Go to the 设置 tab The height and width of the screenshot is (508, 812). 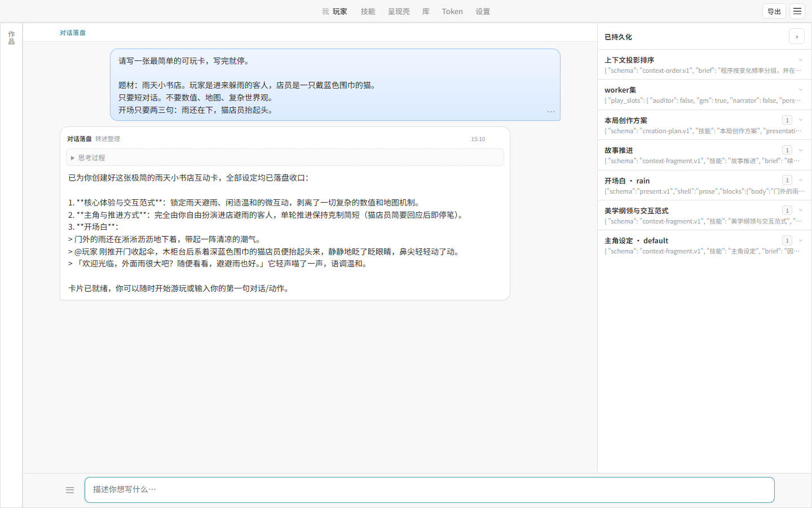click(483, 11)
